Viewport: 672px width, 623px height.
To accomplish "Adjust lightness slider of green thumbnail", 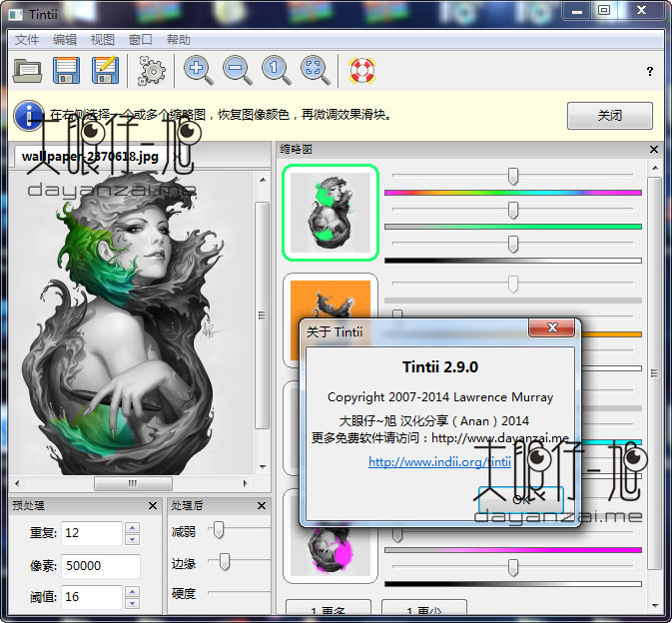I will pos(512,245).
